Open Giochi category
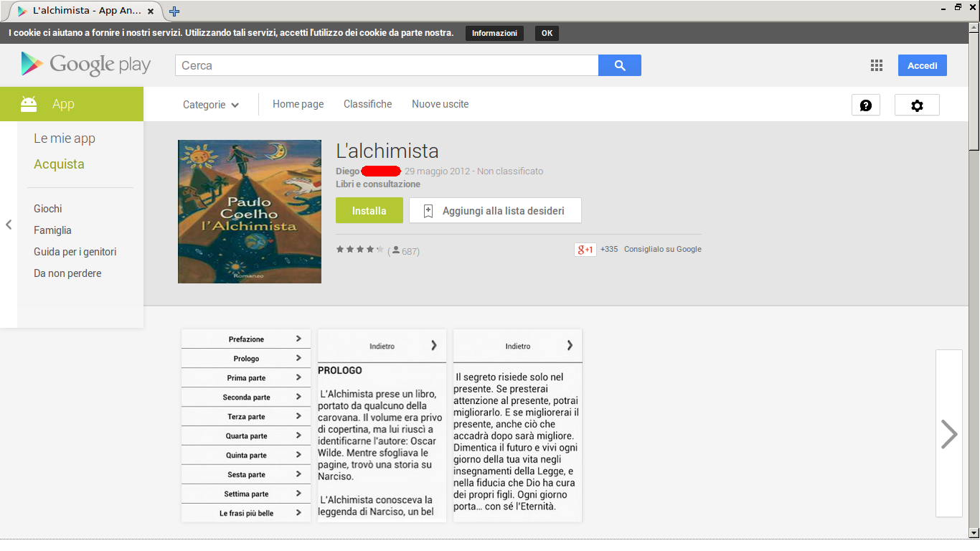 [x=48, y=209]
